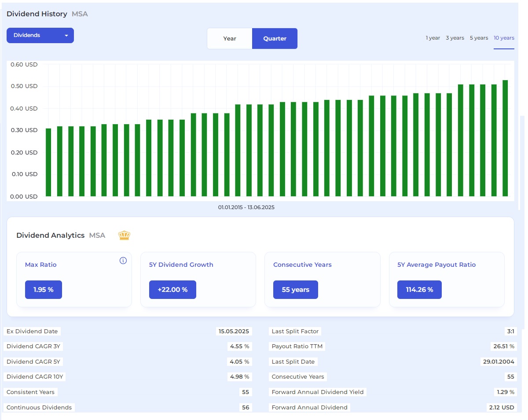528x420 pixels.
Task: Click the 1.95 % Max Ratio badge
Action: coord(44,290)
